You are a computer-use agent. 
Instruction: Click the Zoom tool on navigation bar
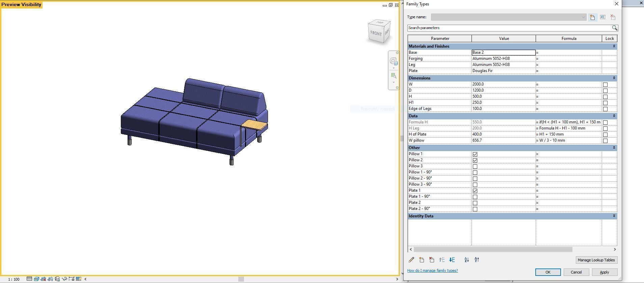pyautogui.click(x=393, y=76)
